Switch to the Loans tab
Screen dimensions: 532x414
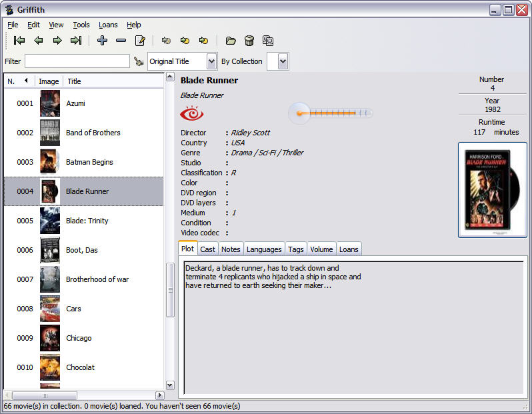(x=349, y=249)
